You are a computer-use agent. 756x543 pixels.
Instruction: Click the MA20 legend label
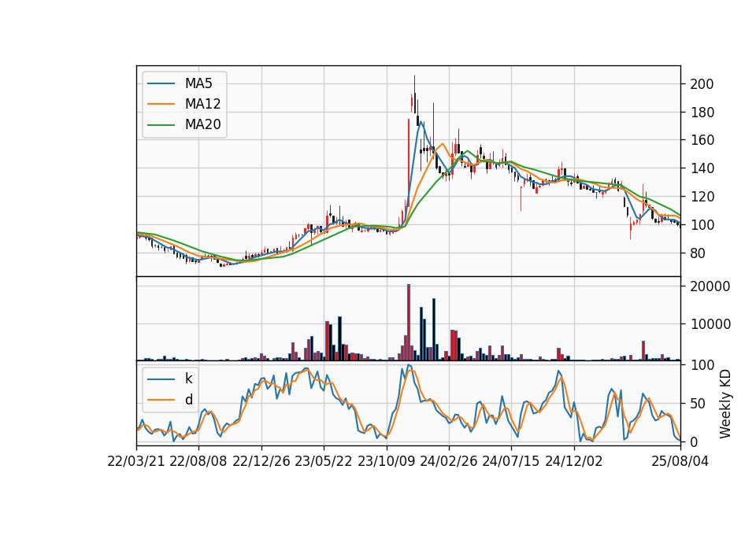pos(202,125)
